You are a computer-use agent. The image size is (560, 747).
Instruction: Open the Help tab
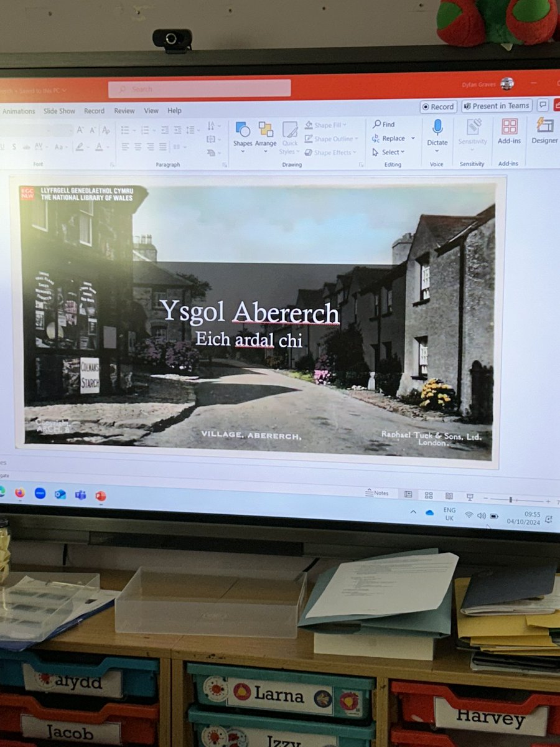point(174,111)
